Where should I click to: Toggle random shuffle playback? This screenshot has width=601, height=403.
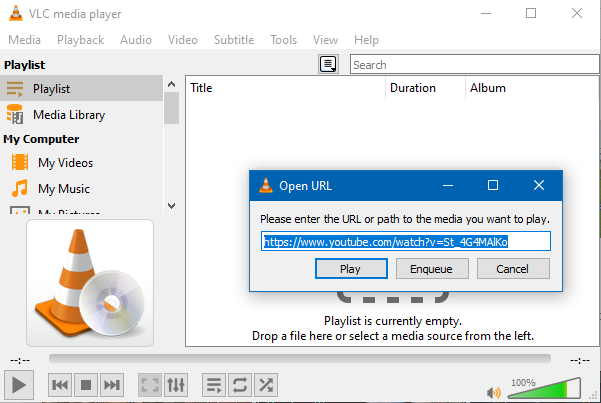pyautogui.click(x=266, y=385)
